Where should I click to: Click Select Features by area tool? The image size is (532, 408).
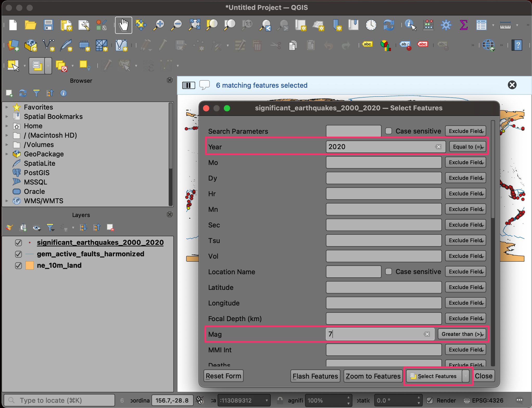[x=13, y=66]
